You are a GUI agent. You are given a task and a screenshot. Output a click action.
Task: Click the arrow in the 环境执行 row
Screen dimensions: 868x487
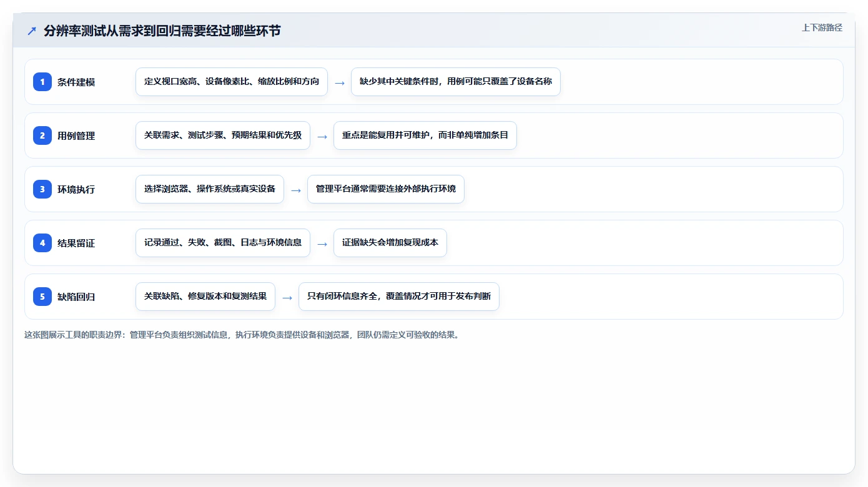click(296, 190)
